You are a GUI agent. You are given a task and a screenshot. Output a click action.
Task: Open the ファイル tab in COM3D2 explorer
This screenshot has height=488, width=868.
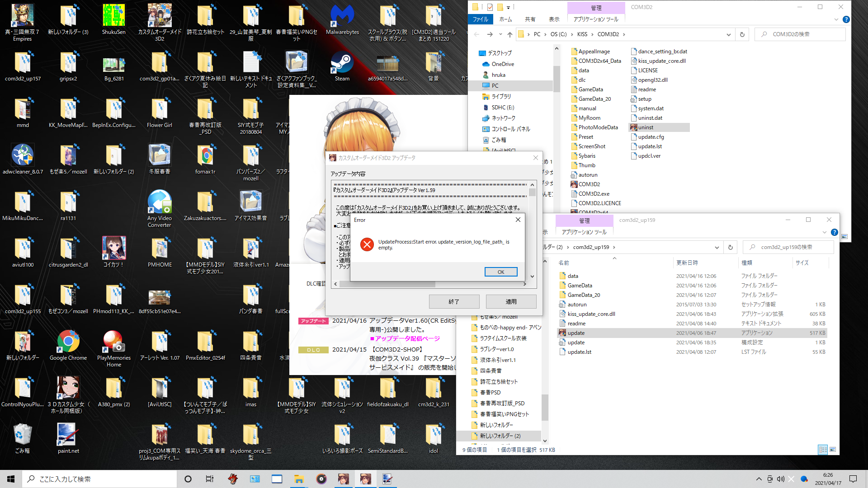coord(480,19)
